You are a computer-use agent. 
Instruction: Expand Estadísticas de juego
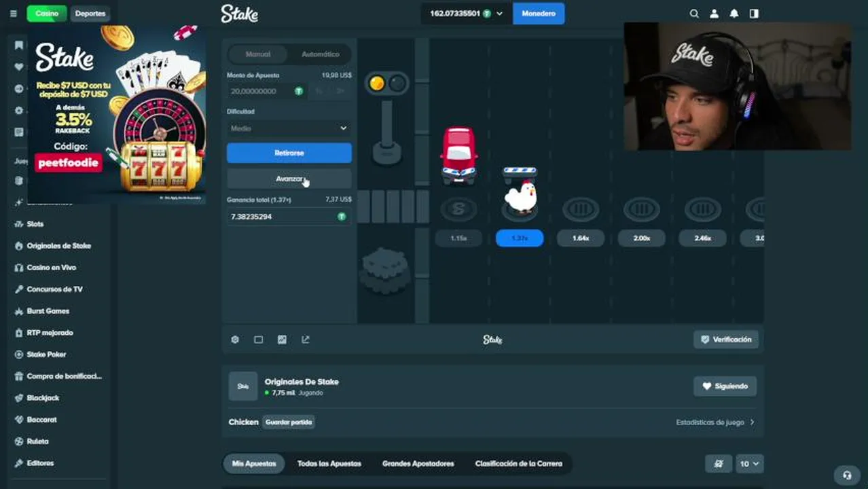[715, 422]
